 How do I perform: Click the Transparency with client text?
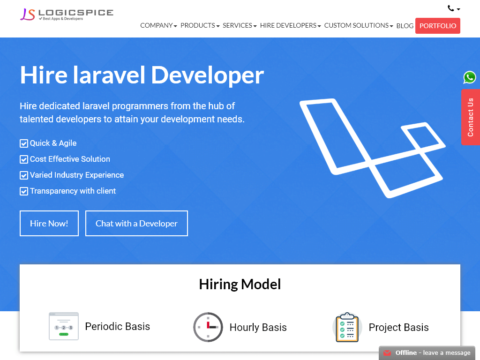(x=73, y=191)
